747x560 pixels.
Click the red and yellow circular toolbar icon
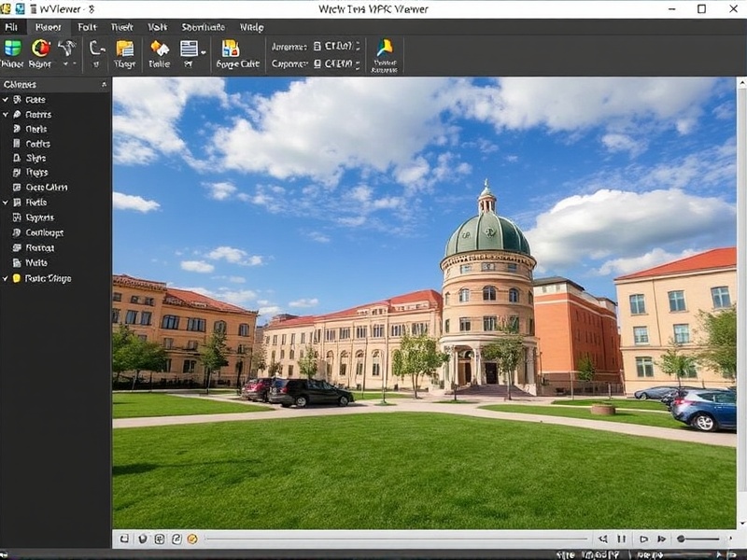41,49
